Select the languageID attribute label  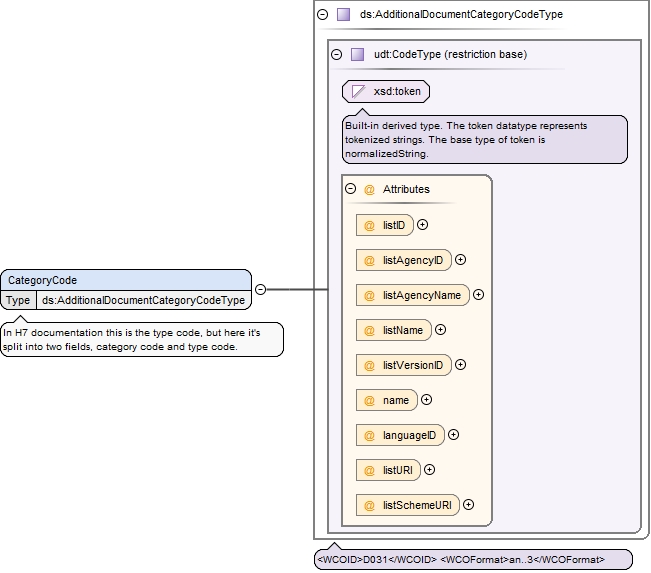(x=409, y=435)
